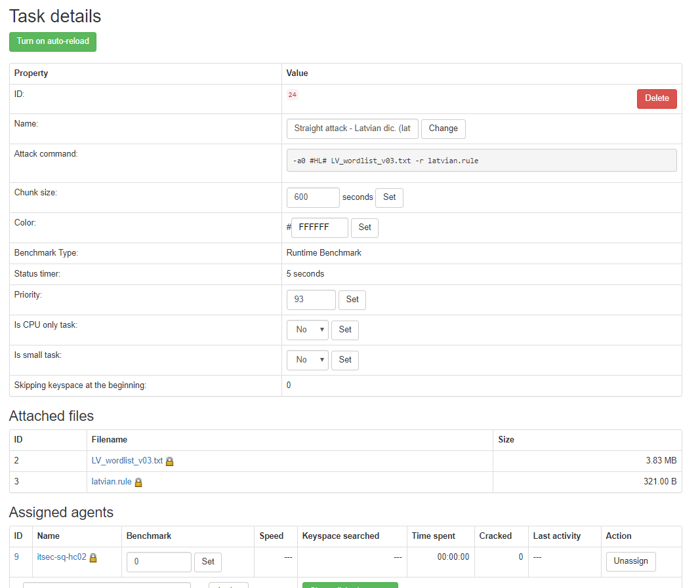Open the Is CPU only task dropdown

(x=308, y=330)
